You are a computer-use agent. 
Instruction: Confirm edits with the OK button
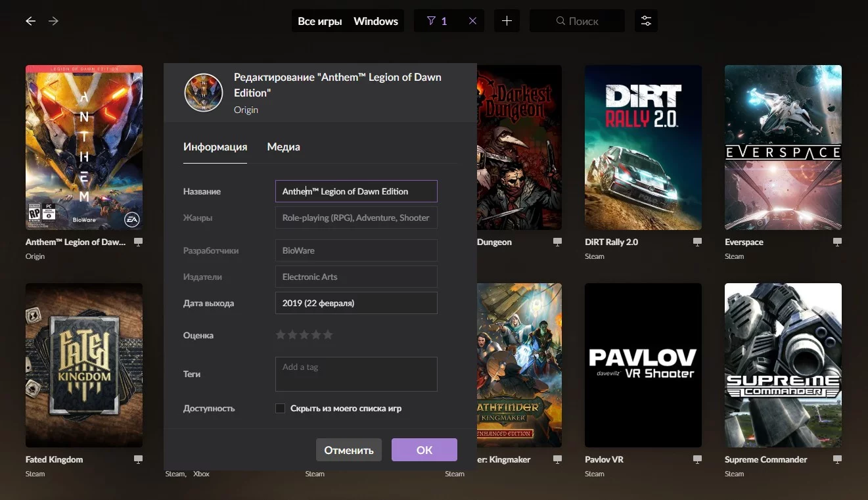pos(424,450)
